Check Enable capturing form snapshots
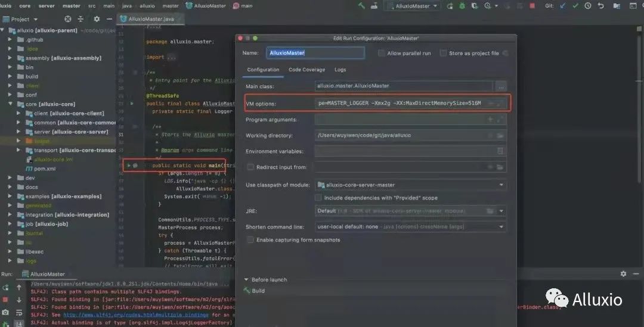Image resolution: width=644 pixels, height=327 pixels. [x=250, y=239]
